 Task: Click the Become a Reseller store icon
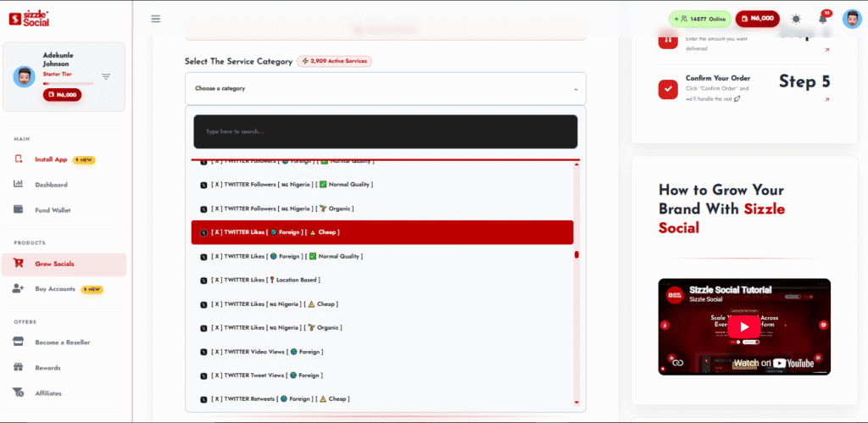tap(19, 342)
